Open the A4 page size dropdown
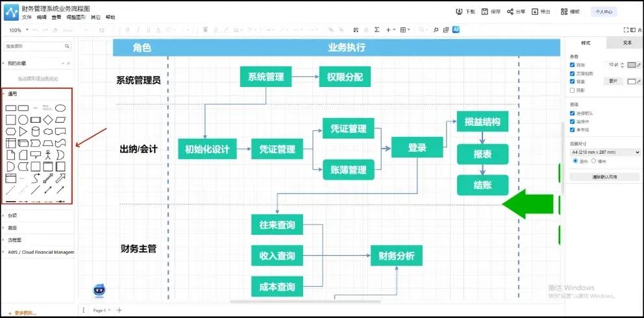 pyautogui.click(x=605, y=153)
